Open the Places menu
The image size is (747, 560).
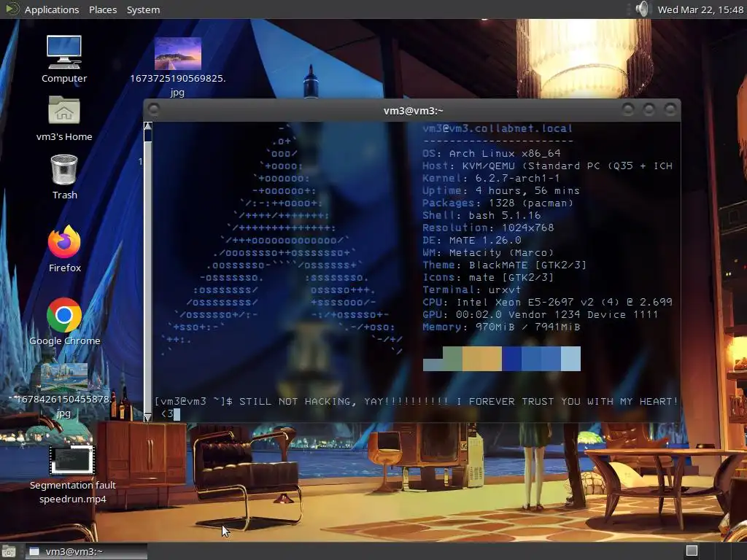coord(103,9)
